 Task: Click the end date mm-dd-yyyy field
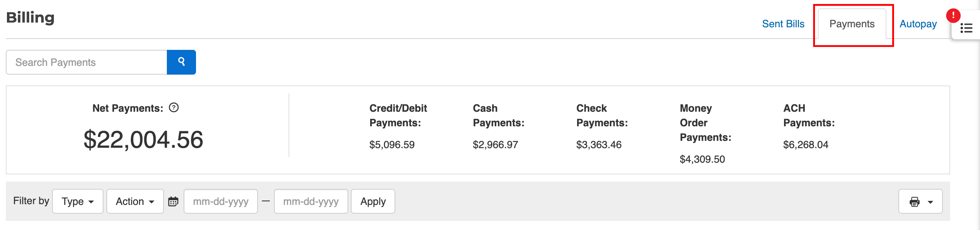pos(311,202)
